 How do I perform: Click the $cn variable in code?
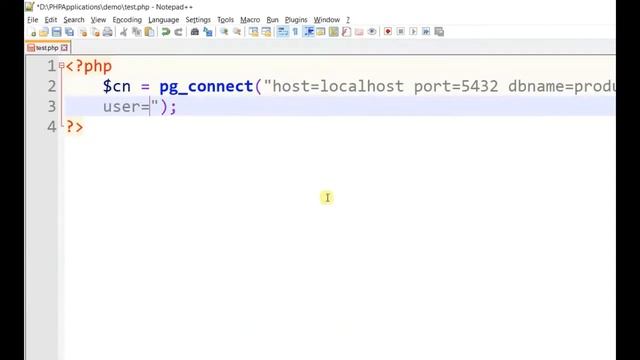point(117,86)
